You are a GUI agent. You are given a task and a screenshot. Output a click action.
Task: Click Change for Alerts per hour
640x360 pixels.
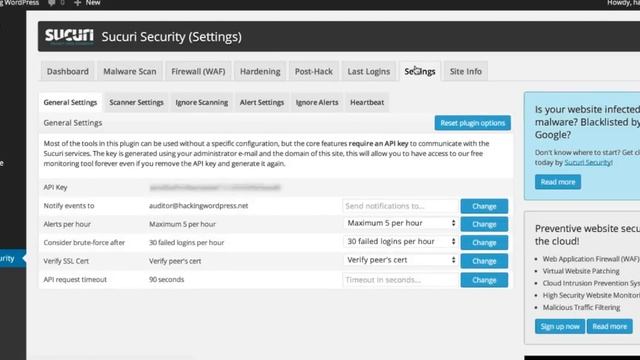point(484,224)
